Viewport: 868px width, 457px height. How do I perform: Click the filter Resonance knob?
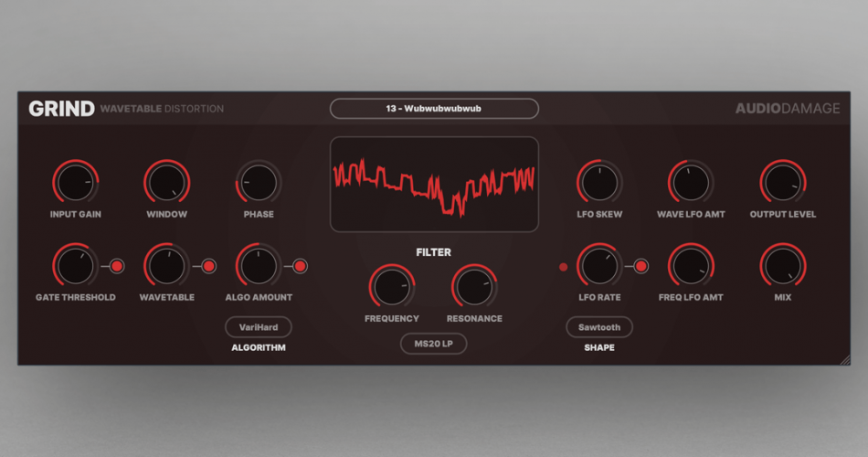pyautogui.click(x=474, y=287)
